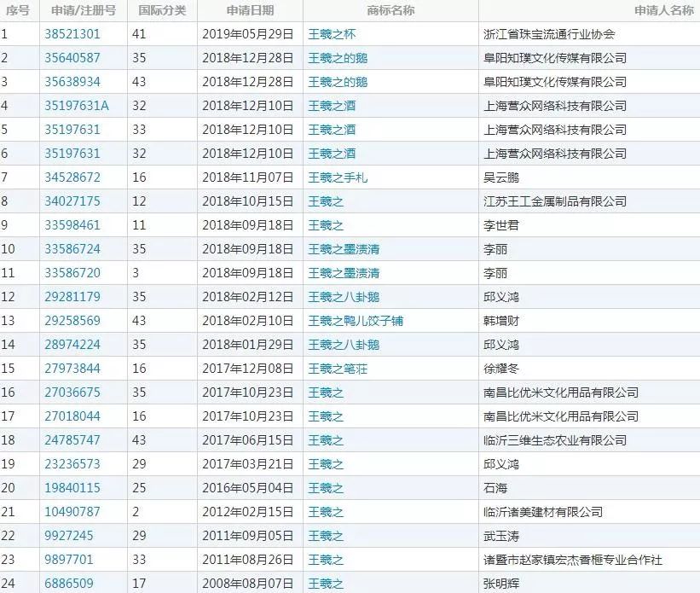Select applicant 临沂诸美建材有限公司
This screenshot has height=593, width=700.
pos(543,512)
